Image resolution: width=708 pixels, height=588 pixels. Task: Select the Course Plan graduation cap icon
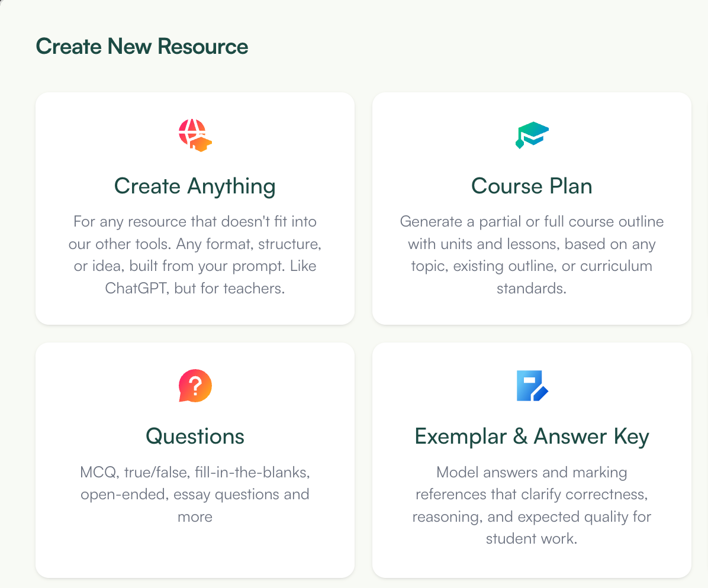tap(531, 135)
